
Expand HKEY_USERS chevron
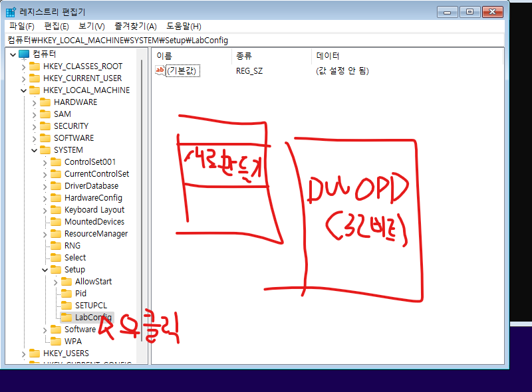click(23, 353)
